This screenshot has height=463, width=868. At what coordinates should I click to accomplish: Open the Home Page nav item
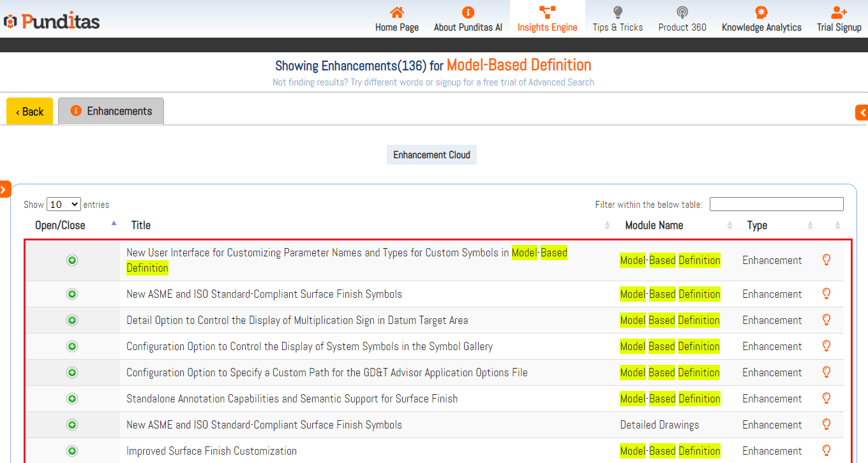point(396,19)
